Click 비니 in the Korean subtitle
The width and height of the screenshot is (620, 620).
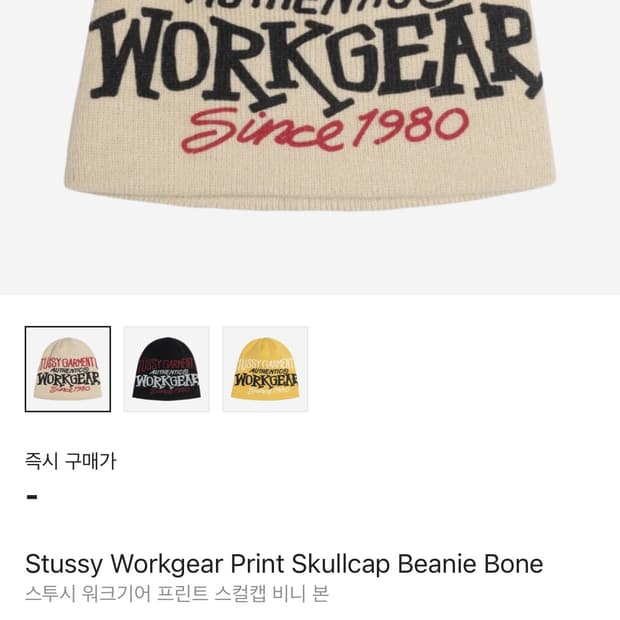[x=289, y=594]
